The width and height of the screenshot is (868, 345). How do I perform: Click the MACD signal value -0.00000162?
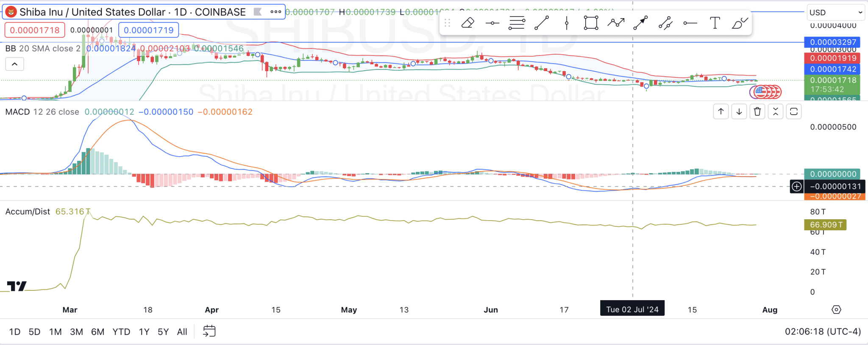[x=225, y=112]
